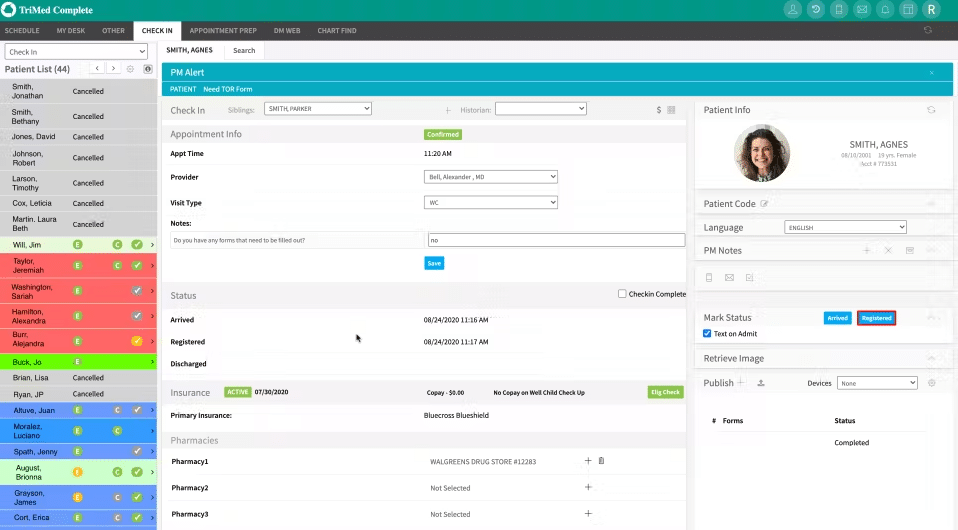
Task: Open notifications bell icon
Action: [885, 10]
